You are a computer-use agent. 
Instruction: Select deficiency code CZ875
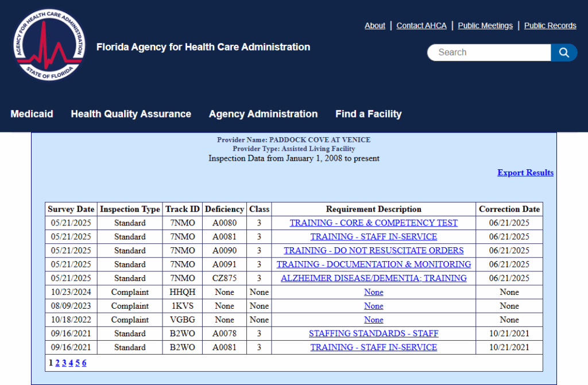pyautogui.click(x=225, y=278)
